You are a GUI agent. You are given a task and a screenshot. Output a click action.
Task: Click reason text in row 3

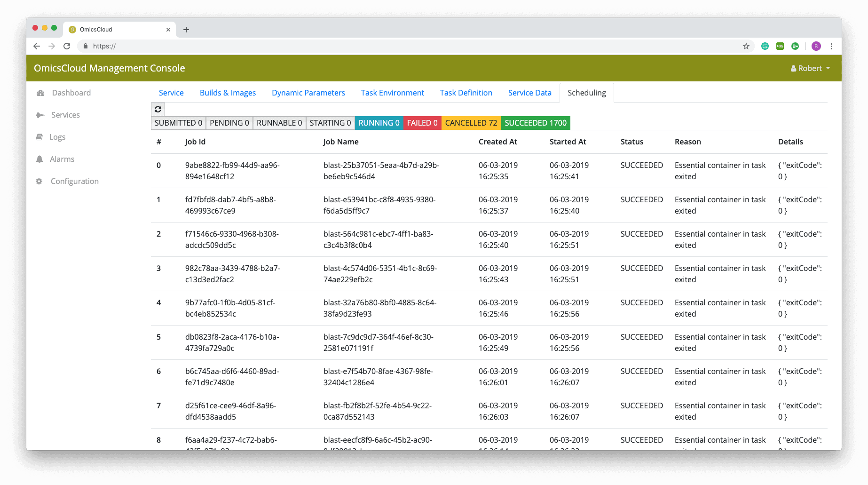click(x=720, y=274)
